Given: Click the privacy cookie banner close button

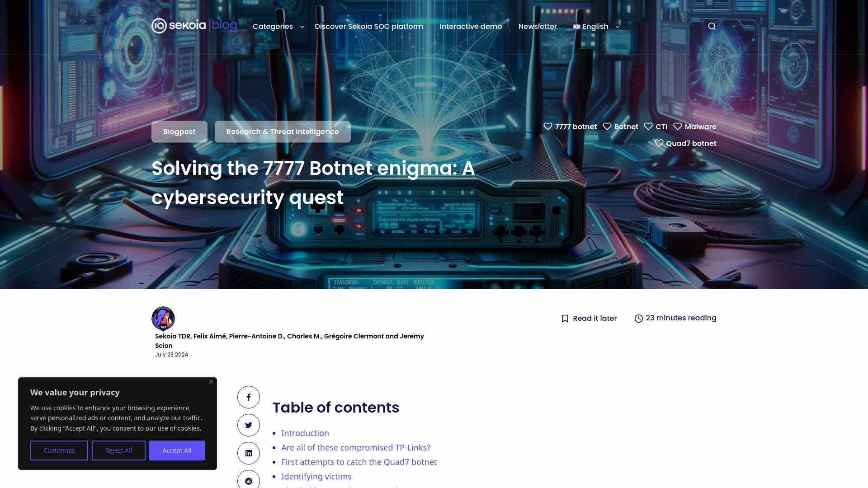Looking at the screenshot, I should pyautogui.click(x=210, y=381).
